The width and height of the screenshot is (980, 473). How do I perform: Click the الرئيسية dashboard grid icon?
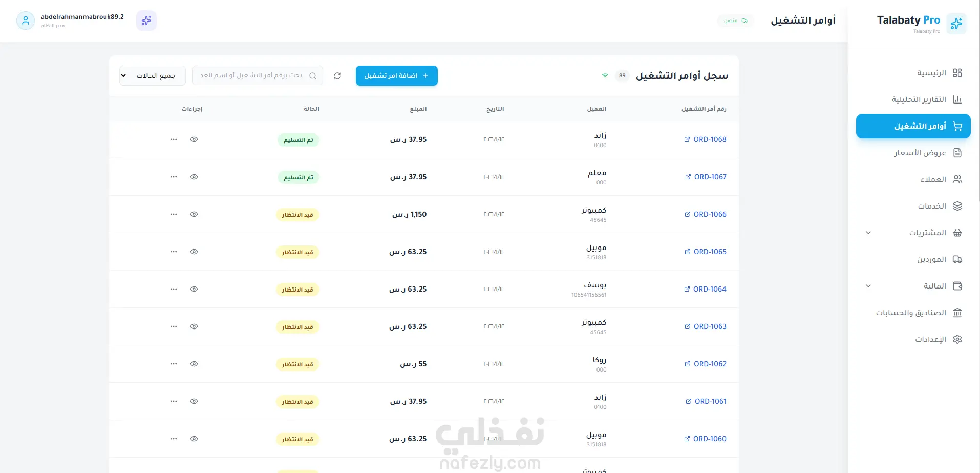point(957,73)
